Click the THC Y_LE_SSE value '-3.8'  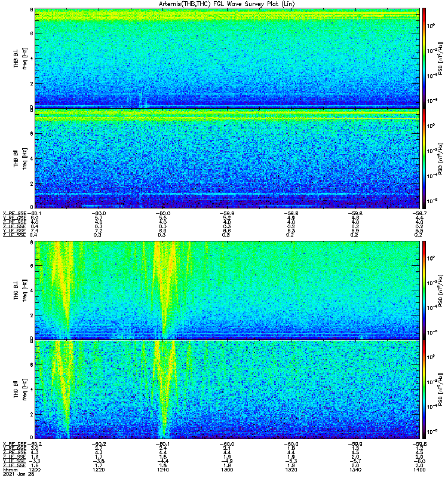tap(99, 461)
